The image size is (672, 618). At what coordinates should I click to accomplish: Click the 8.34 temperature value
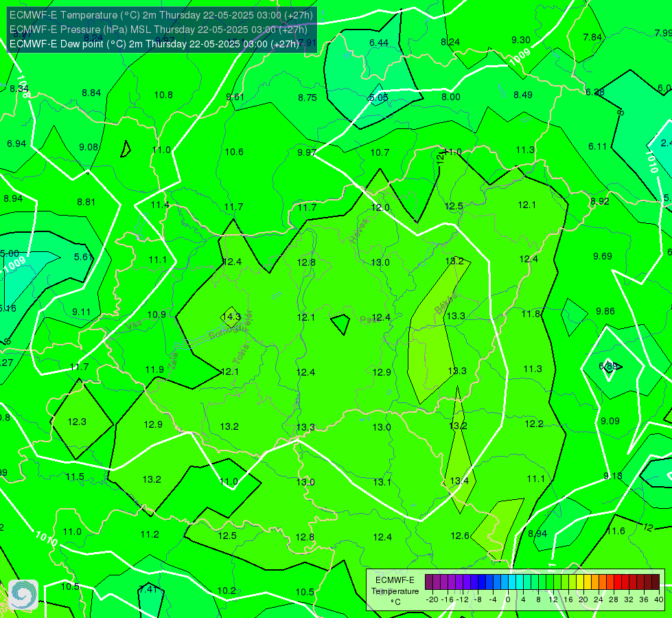(x=19, y=89)
